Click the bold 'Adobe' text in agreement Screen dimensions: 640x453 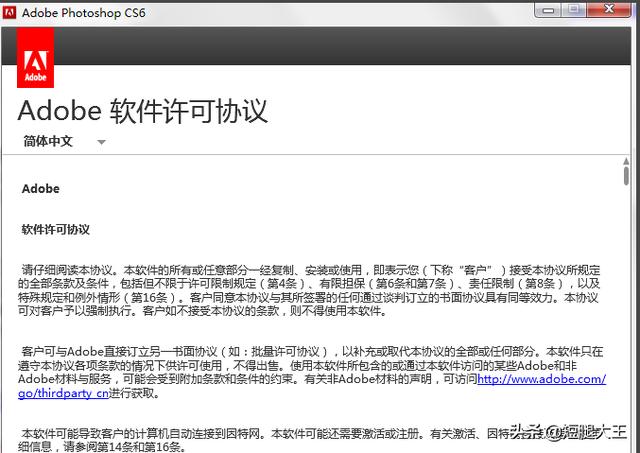point(41,189)
